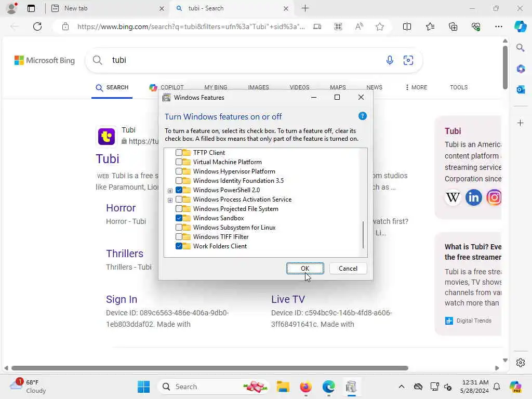This screenshot has width=532, height=399.
Task: Uncheck Windows PowerShell 2.0 checkbox
Action: click(x=179, y=190)
